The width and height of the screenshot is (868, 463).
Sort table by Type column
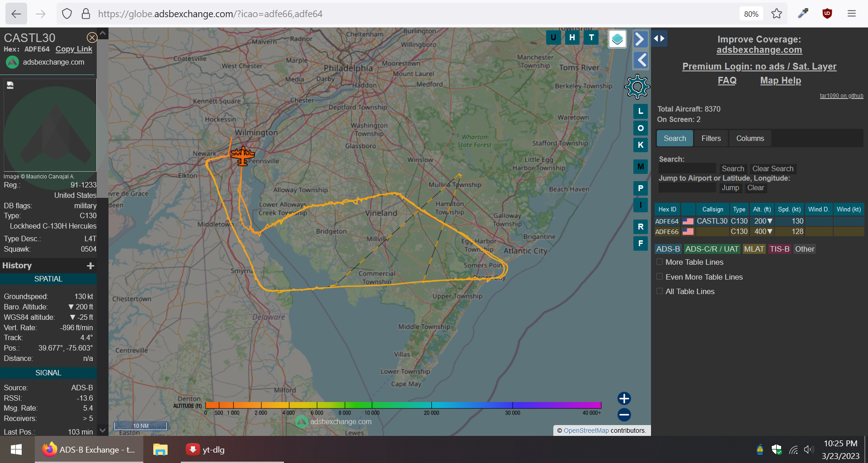pyautogui.click(x=739, y=209)
